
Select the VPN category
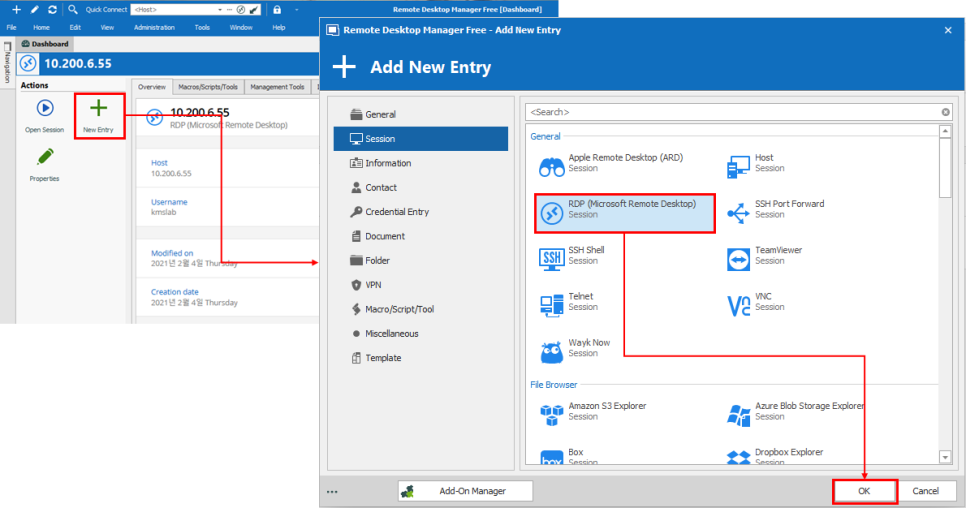pos(421,285)
